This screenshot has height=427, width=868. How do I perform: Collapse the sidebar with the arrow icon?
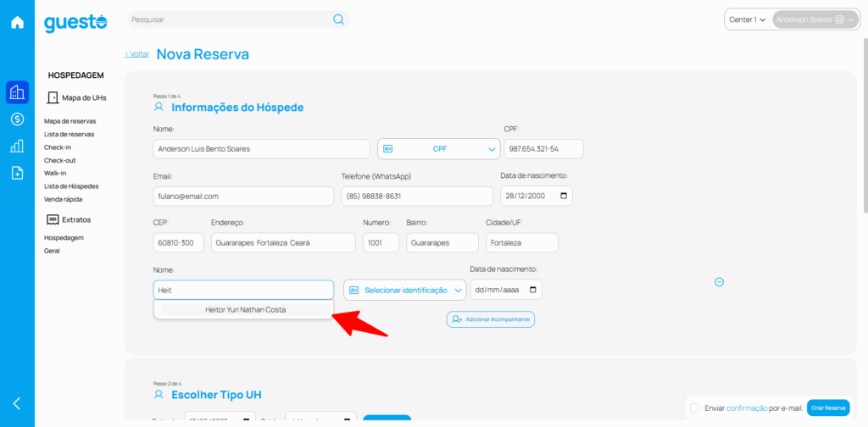tap(17, 403)
